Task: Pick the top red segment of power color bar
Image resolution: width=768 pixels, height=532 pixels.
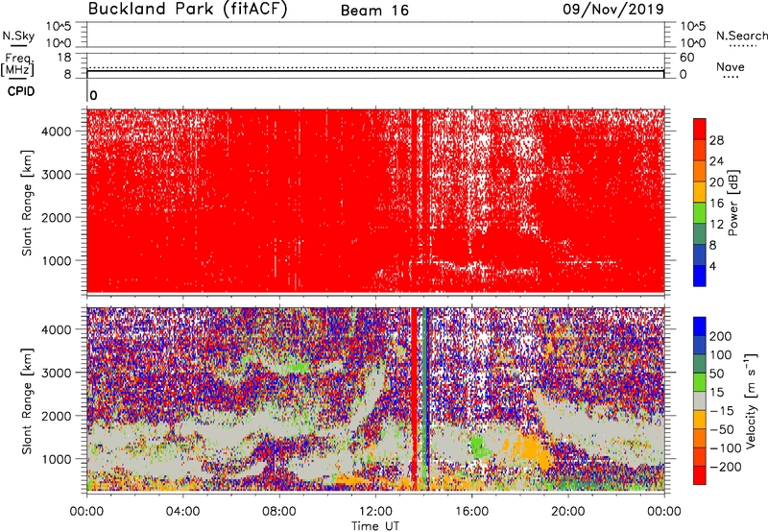Action: pyautogui.click(x=700, y=129)
